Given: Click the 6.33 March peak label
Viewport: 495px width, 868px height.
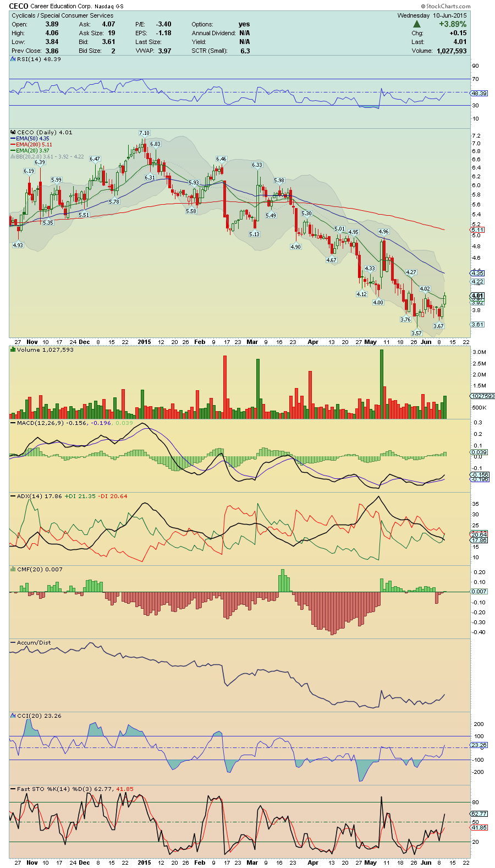Looking at the screenshot, I should [x=257, y=165].
